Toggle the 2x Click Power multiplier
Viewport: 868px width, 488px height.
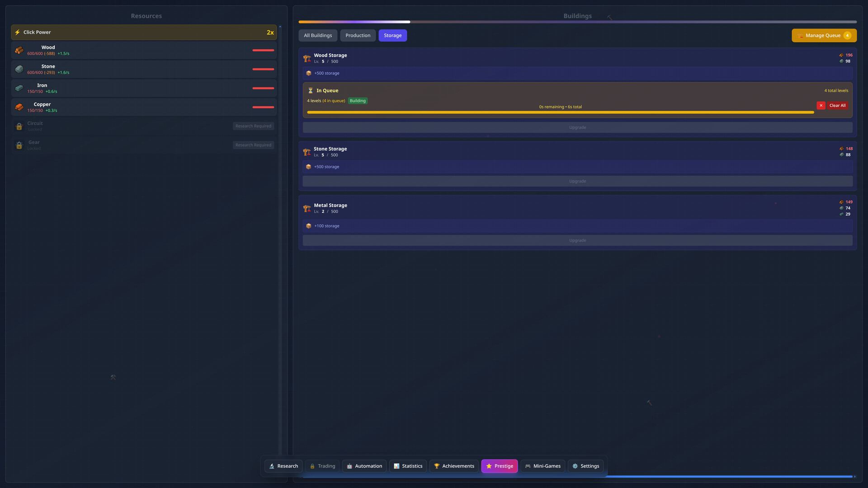[270, 32]
